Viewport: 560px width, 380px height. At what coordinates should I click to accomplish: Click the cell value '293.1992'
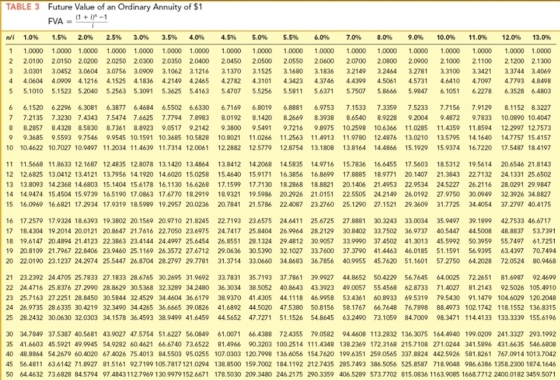tap(542, 334)
